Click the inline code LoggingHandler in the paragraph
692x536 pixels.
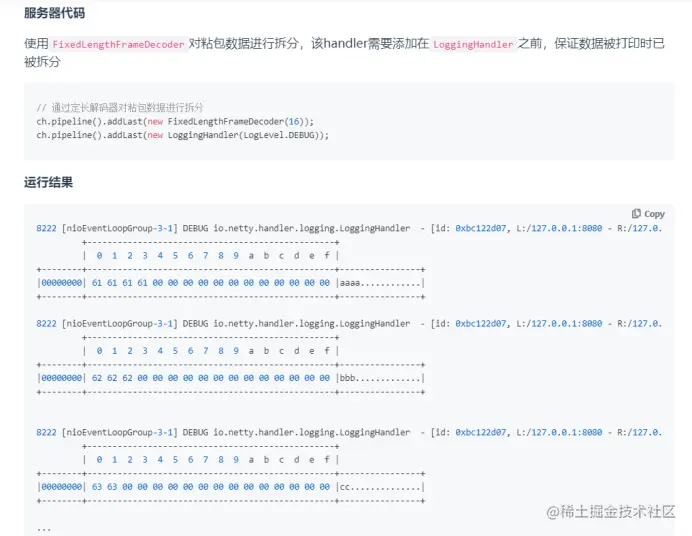click(x=473, y=44)
